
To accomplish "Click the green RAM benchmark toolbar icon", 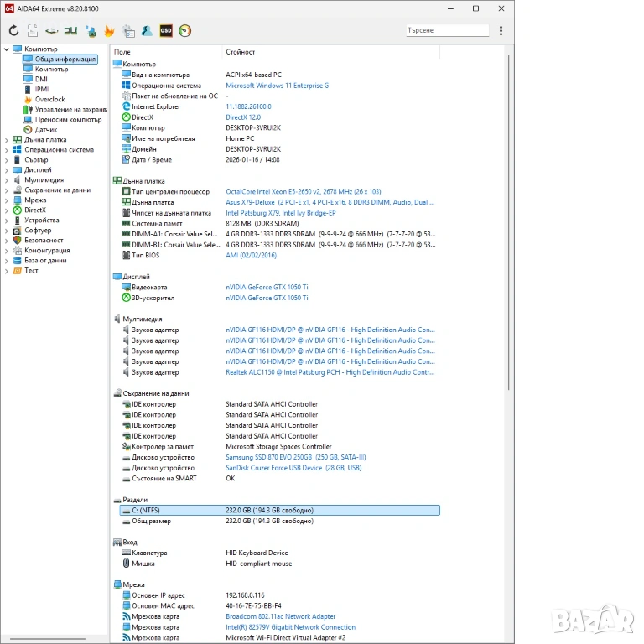I will [71, 31].
